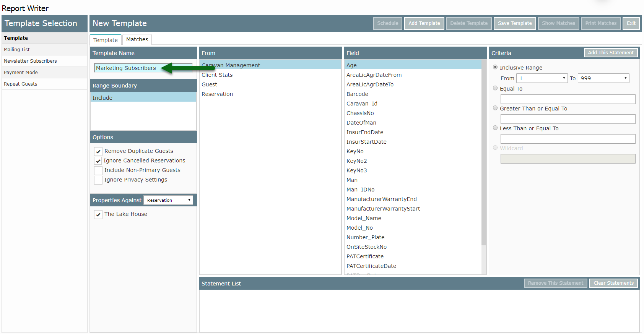Select Inclusive Range radio button
The height and width of the screenshot is (334, 644).
pos(495,67)
